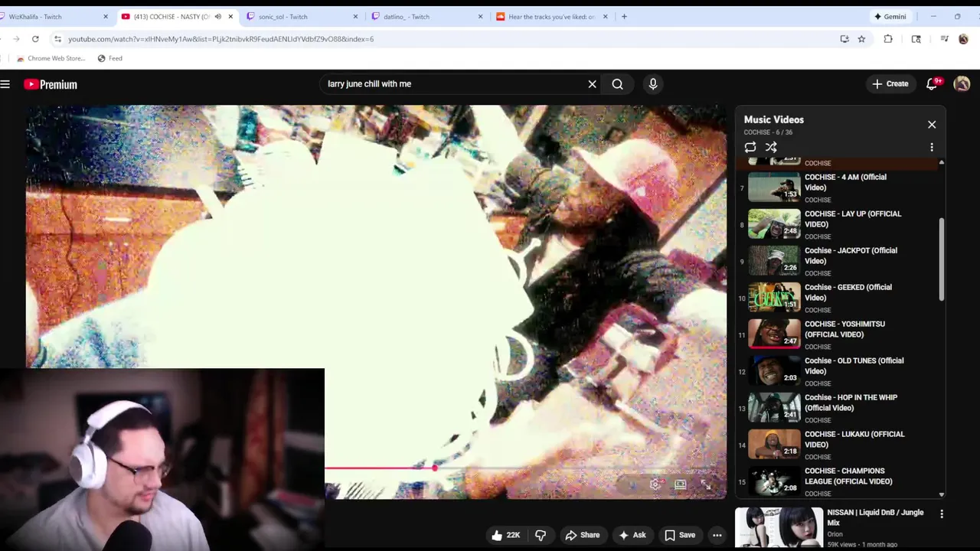Open browser media controls icon

coord(945,39)
